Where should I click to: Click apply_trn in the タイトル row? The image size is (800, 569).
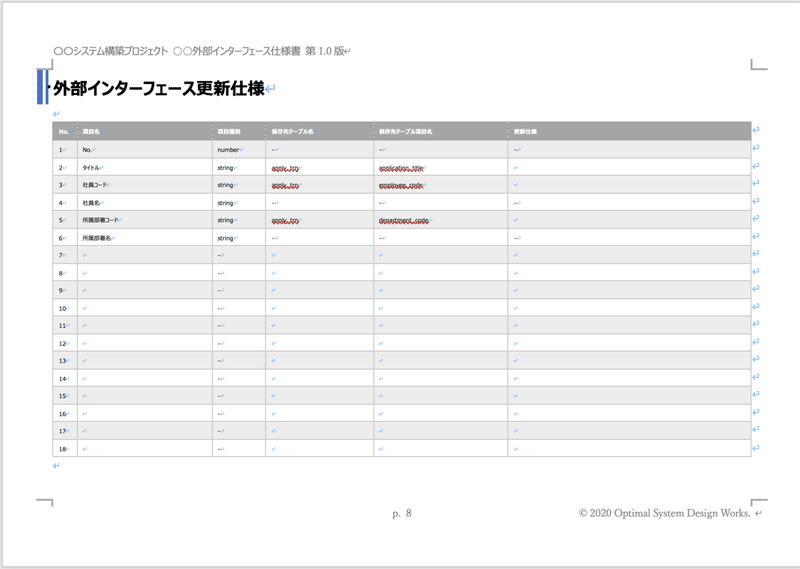pos(285,168)
